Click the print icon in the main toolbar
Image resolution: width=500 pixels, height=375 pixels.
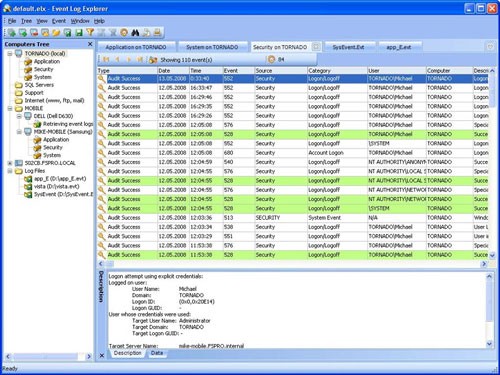point(157,32)
